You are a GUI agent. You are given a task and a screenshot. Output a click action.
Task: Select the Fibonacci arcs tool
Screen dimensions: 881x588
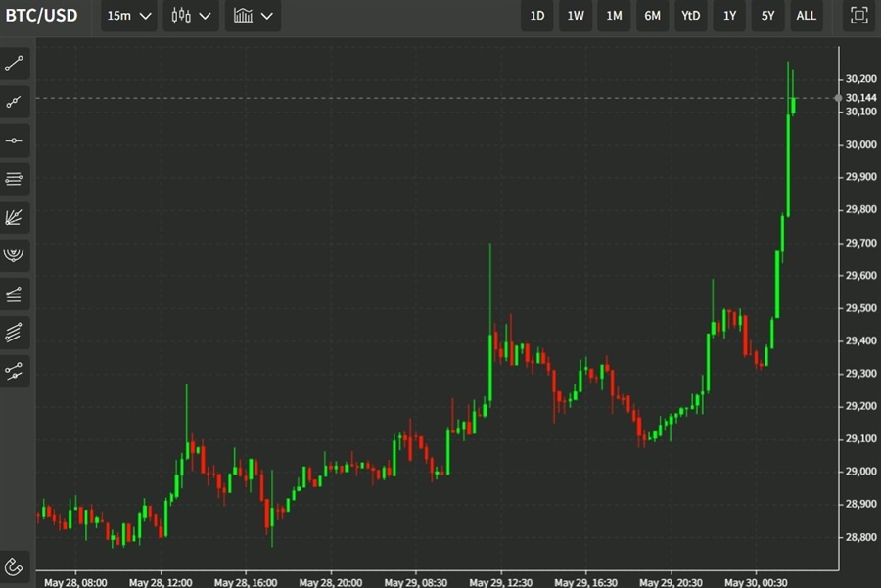tap(15, 255)
